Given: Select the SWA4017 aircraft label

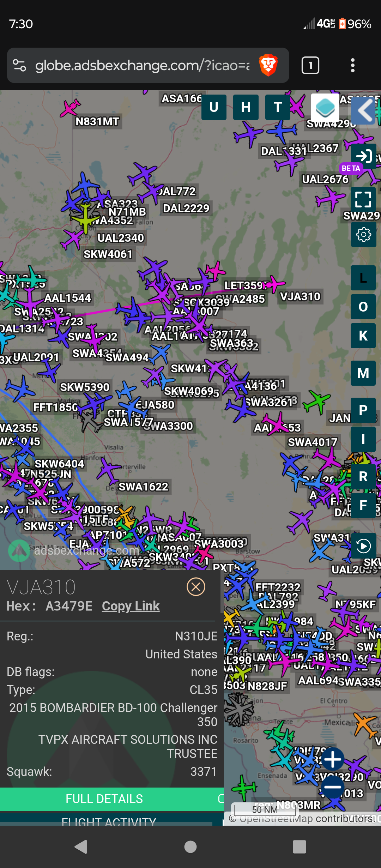Looking at the screenshot, I should 313,442.
